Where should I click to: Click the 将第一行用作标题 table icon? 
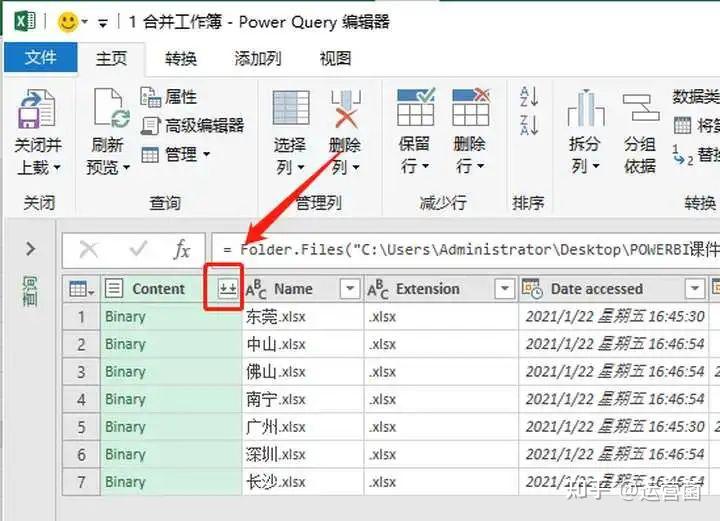tap(682, 125)
